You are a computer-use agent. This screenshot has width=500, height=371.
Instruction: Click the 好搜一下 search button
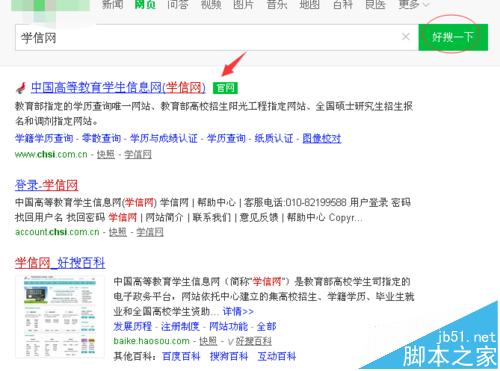click(x=453, y=37)
